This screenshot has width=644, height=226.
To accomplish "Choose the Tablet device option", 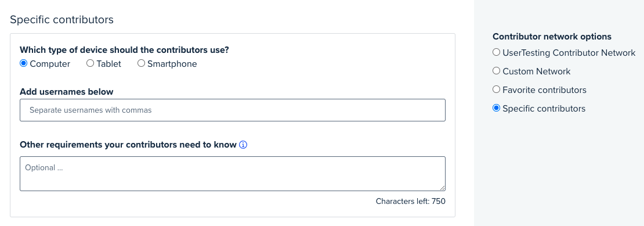I will tap(91, 63).
